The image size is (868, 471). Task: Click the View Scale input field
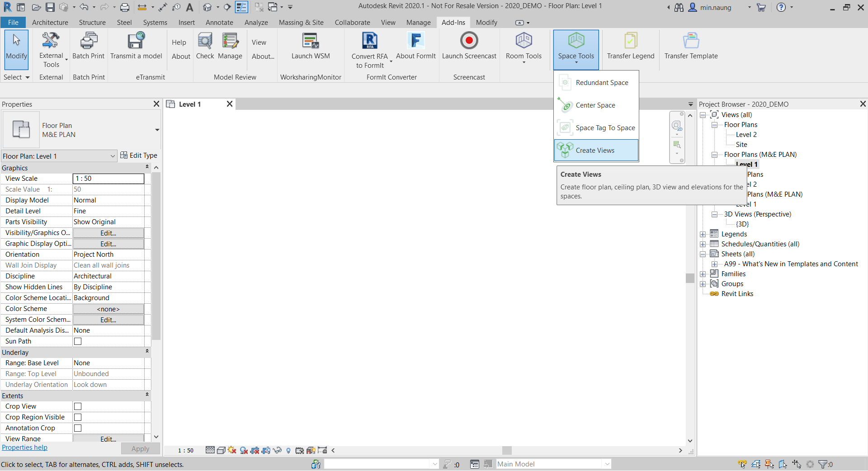coord(108,179)
